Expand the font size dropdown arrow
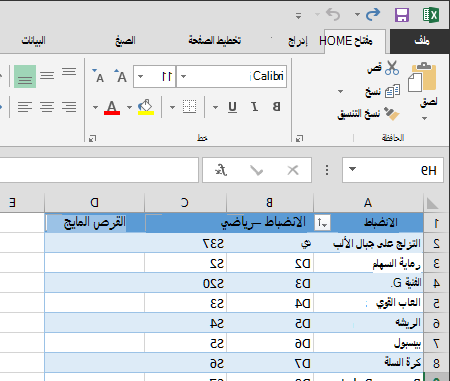The height and width of the screenshot is (381, 450). point(140,76)
